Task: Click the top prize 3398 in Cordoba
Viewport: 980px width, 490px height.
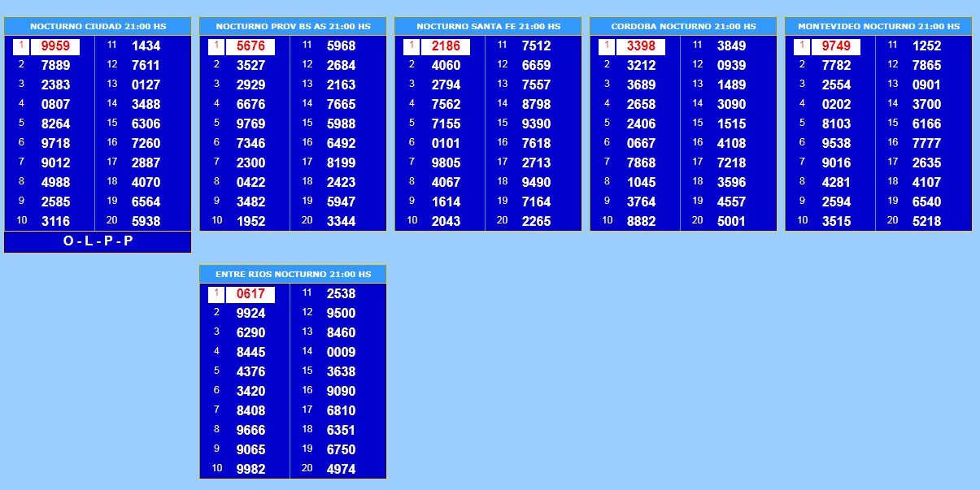Action: coord(641,46)
